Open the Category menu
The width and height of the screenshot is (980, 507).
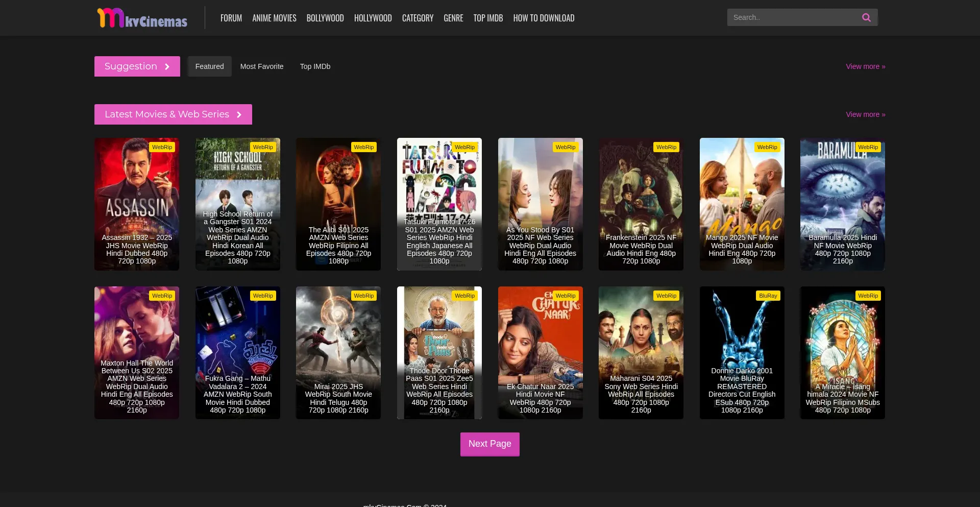(x=418, y=18)
